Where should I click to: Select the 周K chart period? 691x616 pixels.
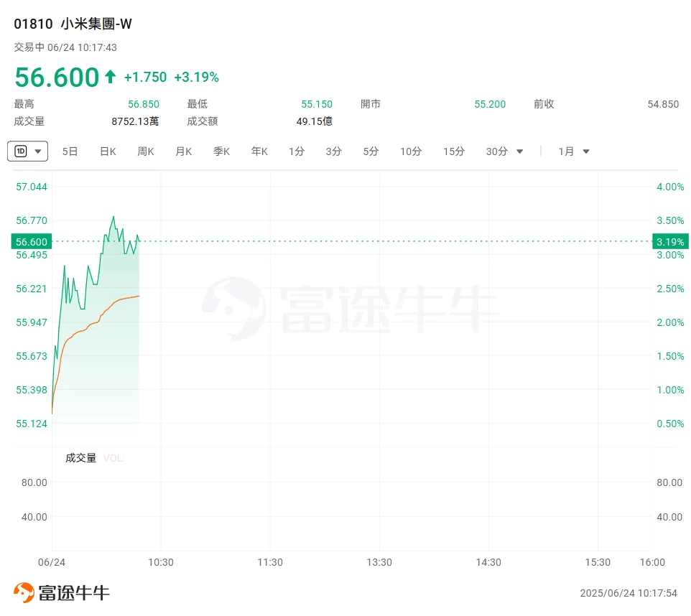point(146,151)
